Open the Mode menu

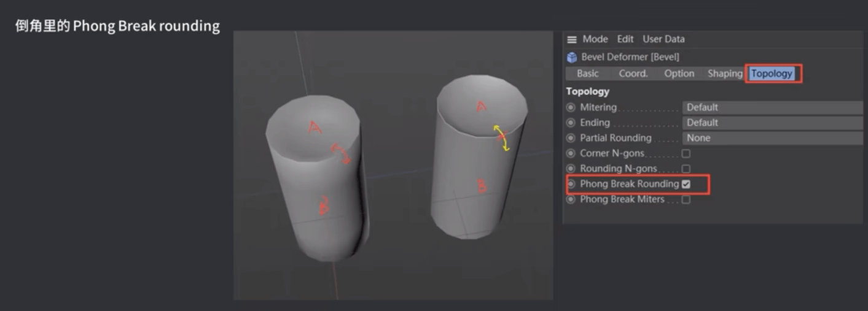point(595,39)
